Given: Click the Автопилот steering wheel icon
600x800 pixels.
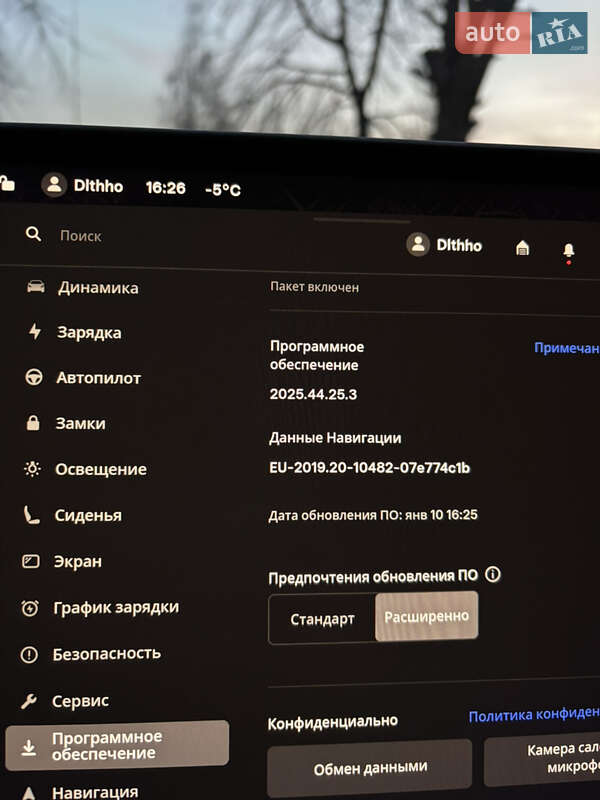Looking at the screenshot, I should coord(34,378).
